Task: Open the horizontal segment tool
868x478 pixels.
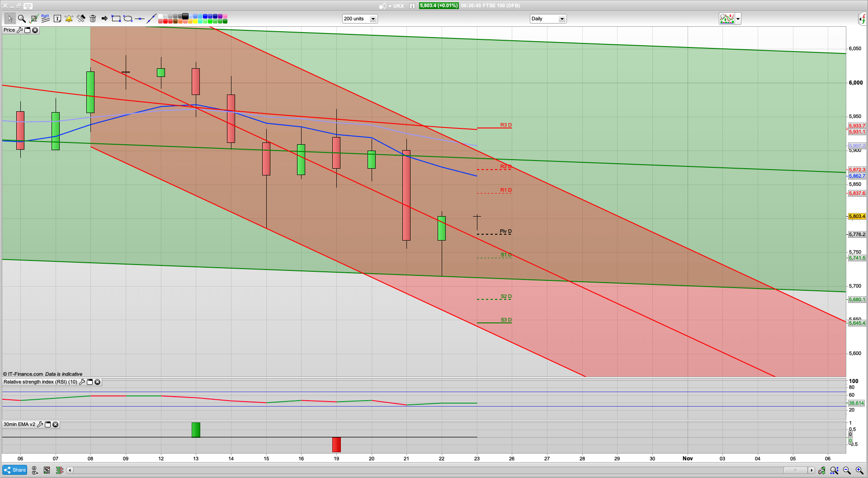Action: pyautogui.click(x=139, y=19)
